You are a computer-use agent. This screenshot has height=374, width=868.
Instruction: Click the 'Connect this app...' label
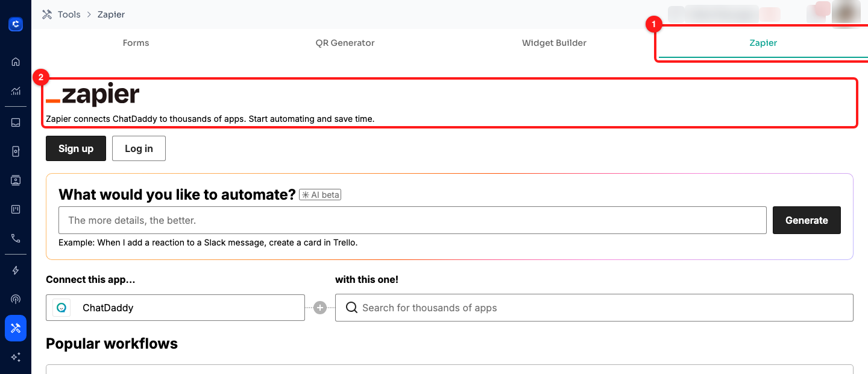[x=90, y=279]
